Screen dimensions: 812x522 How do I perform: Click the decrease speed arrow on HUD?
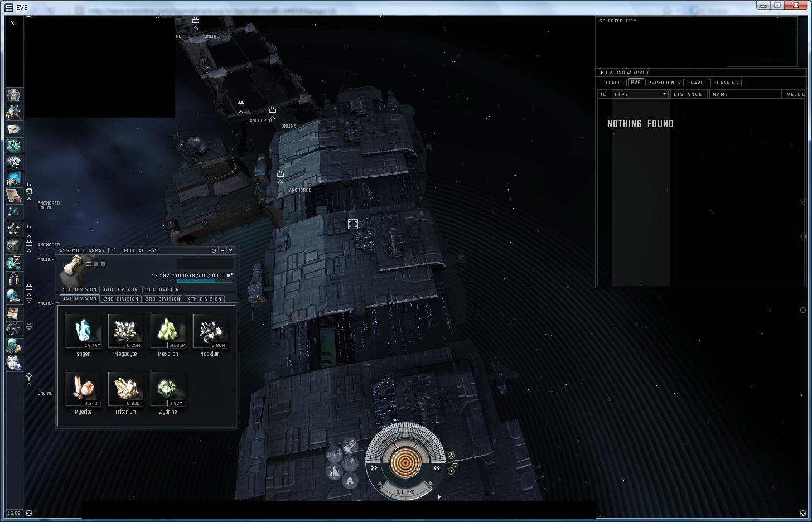point(380,483)
